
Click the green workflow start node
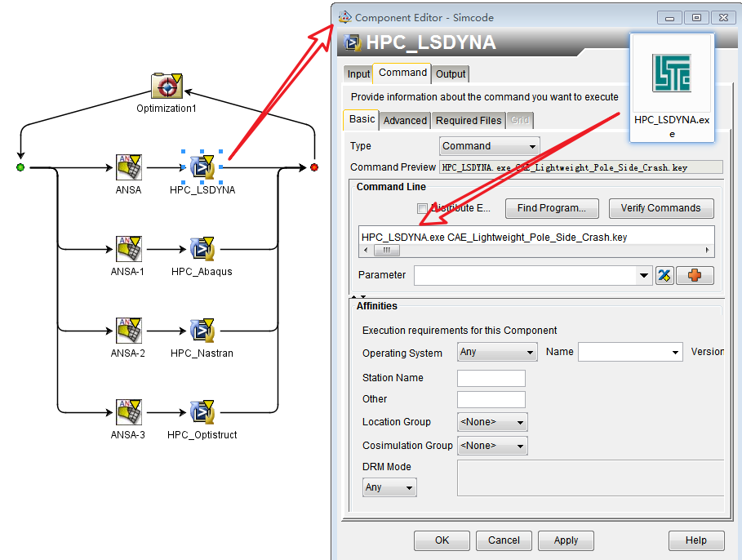coord(20,167)
